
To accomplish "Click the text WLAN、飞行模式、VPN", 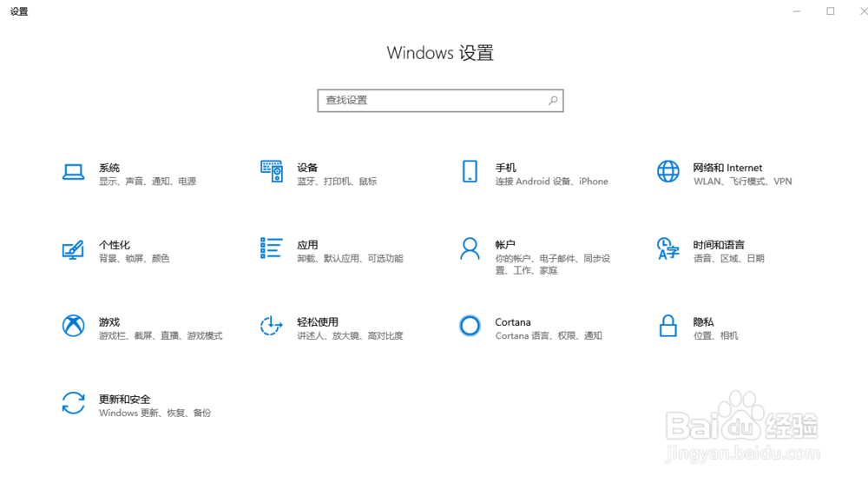I will coord(743,182).
